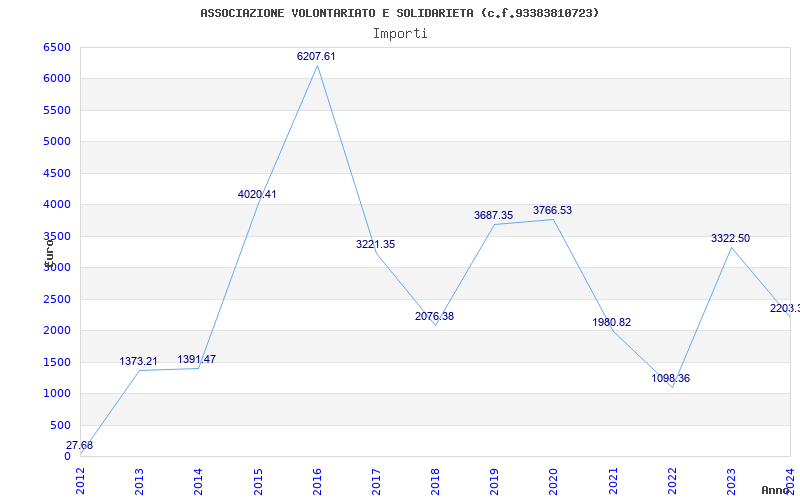Click the 2016 x-axis year label
The image size is (800, 500).
point(317,481)
